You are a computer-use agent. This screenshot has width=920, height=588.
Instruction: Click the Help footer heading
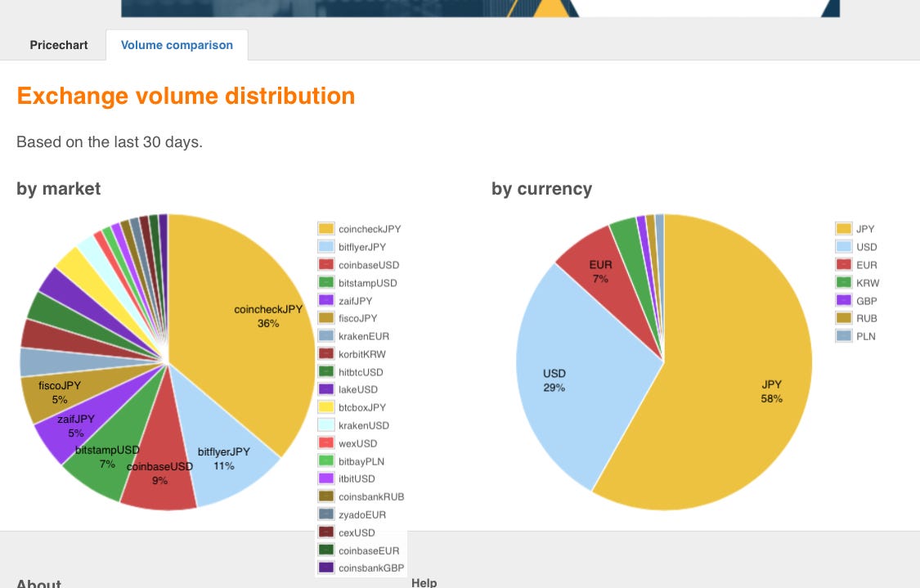424,582
